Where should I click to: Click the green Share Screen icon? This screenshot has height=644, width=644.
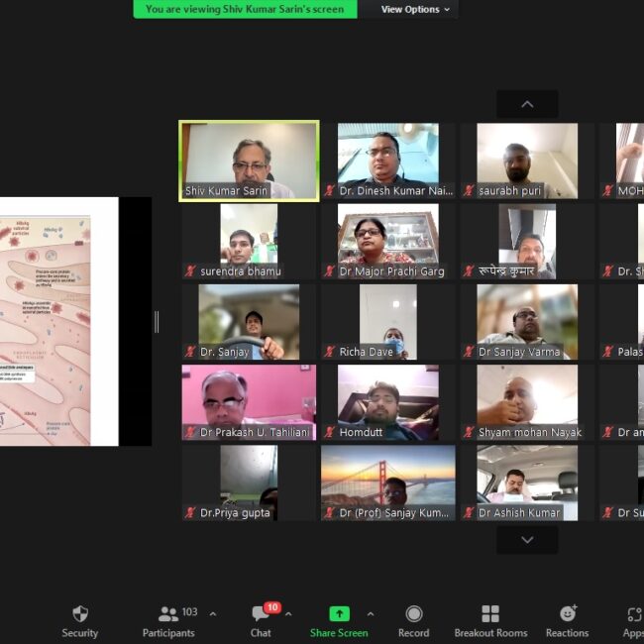coord(339,614)
